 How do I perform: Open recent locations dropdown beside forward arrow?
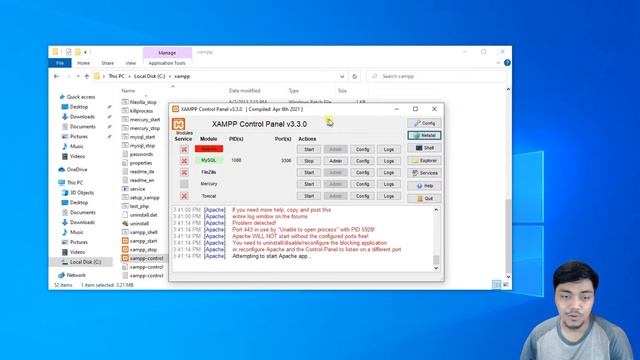click(78, 76)
